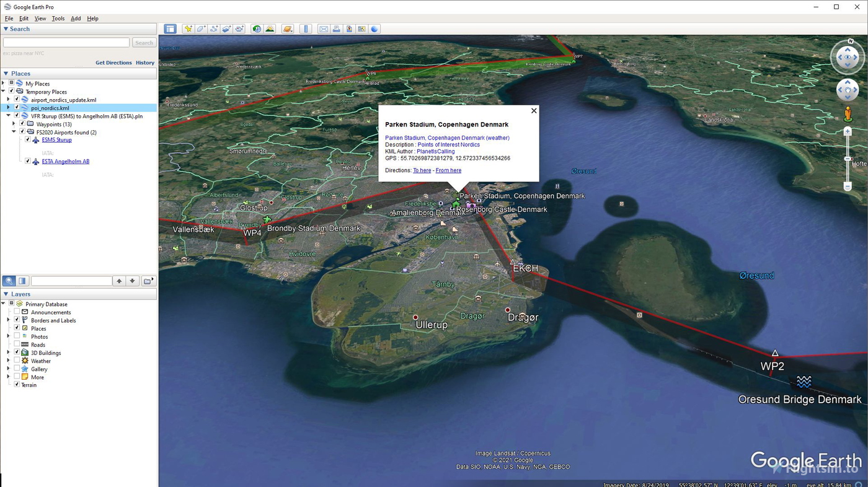The height and width of the screenshot is (487, 868).
Task: Click the Email toolbar icon
Action: [323, 29]
